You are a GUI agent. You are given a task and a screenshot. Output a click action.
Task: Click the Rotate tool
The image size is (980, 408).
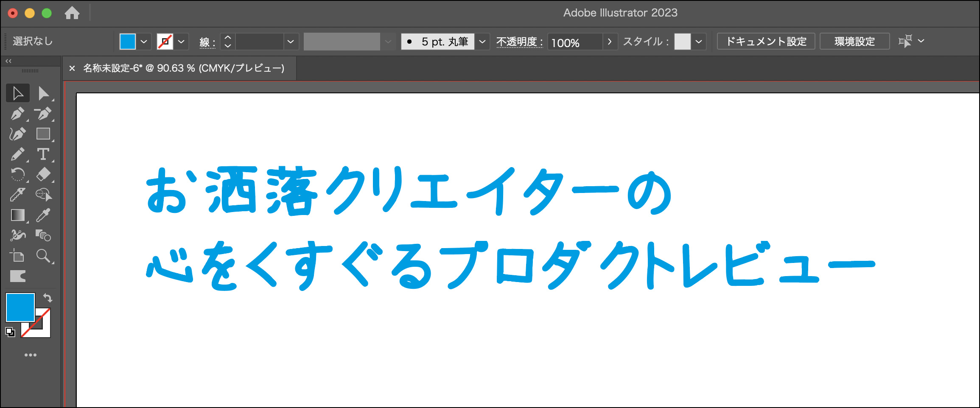(17, 174)
